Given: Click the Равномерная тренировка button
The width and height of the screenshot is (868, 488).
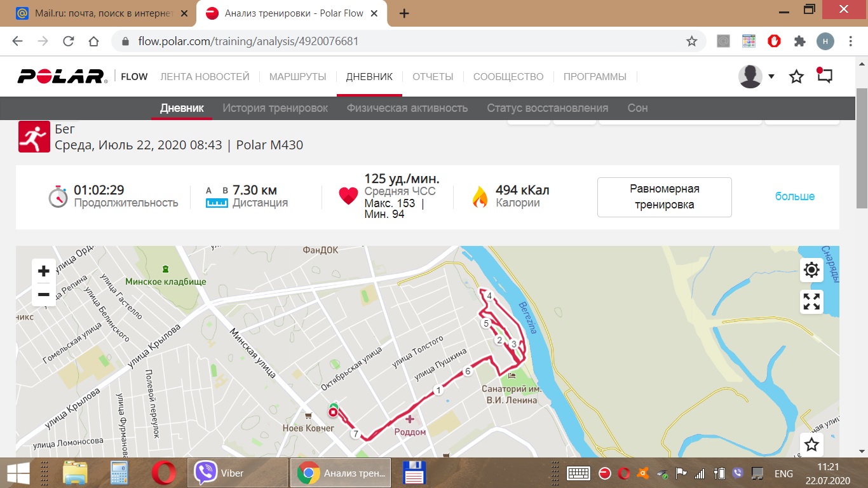Looking at the screenshot, I should pos(664,197).
